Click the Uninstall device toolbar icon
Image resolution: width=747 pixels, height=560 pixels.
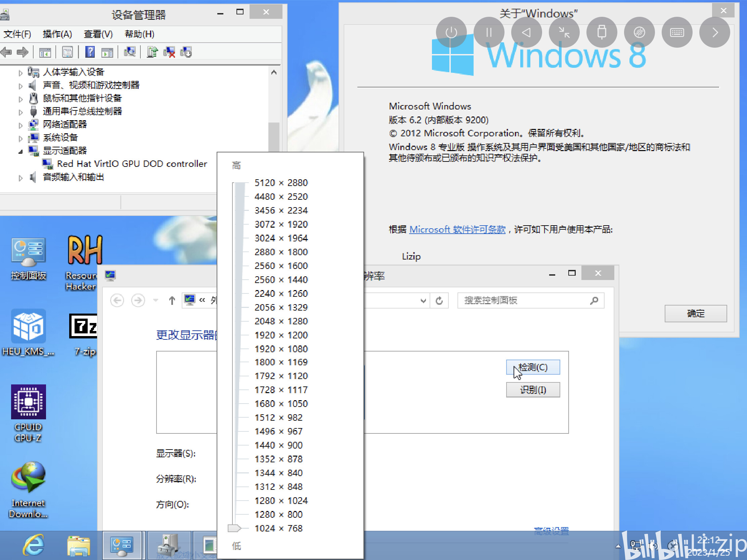pos(169,52)
